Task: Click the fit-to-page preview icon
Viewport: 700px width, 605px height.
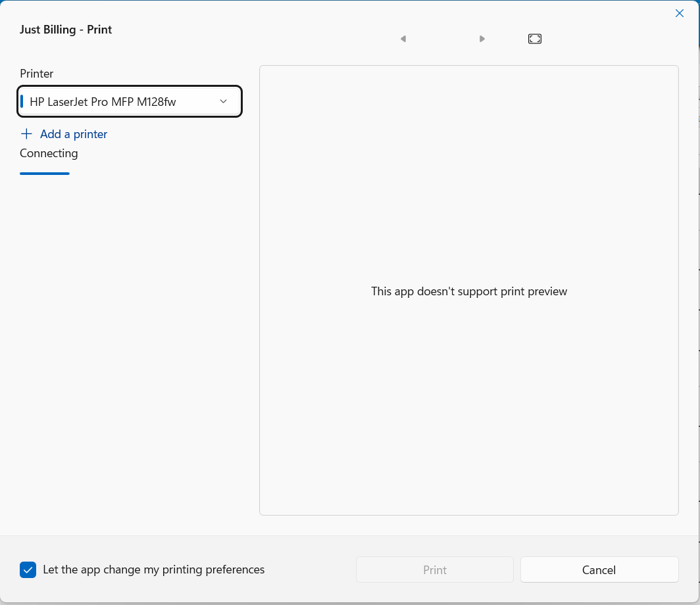Action: click(x=535, y=39)
